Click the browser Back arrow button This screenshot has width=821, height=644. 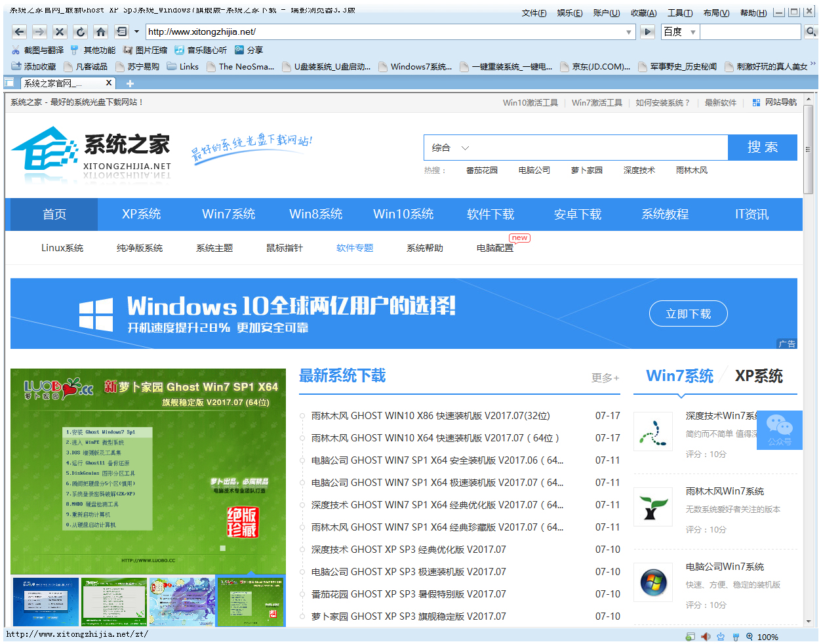pos(19,31)
